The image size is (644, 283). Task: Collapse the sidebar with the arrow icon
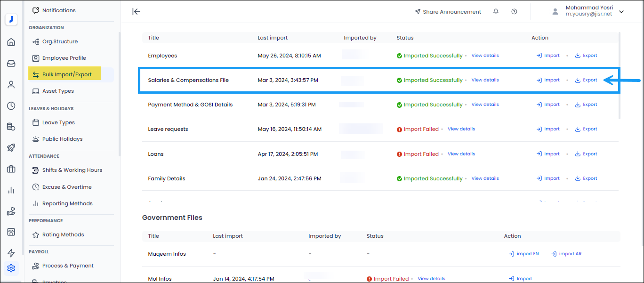[136, 12]
